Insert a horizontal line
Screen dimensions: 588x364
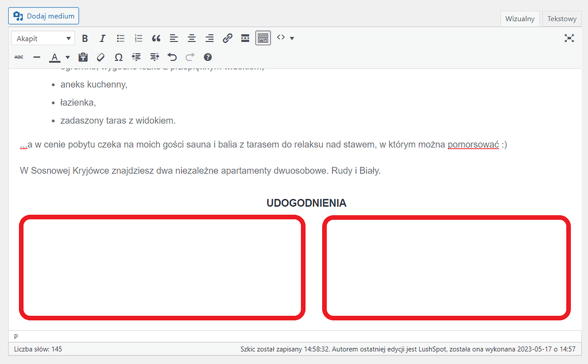pos(36,57)
